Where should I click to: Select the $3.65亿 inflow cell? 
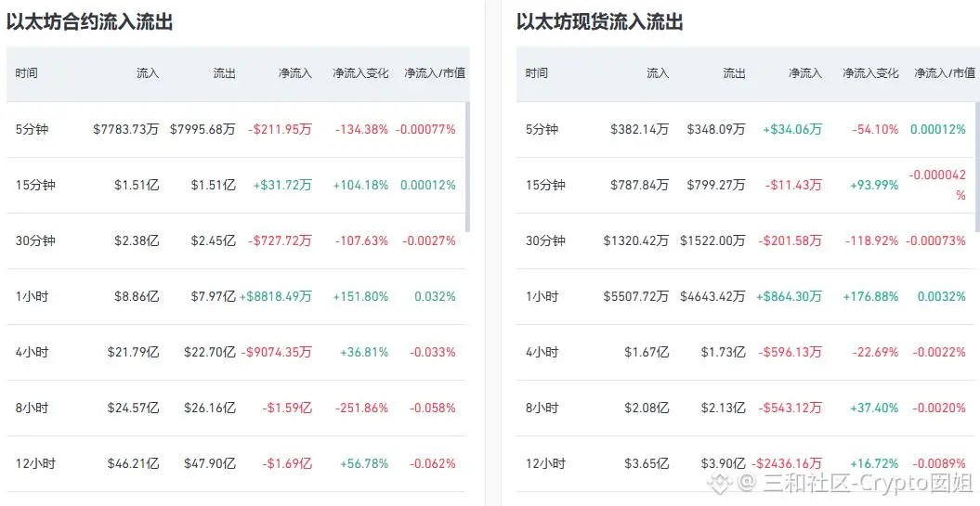(647, 463)
